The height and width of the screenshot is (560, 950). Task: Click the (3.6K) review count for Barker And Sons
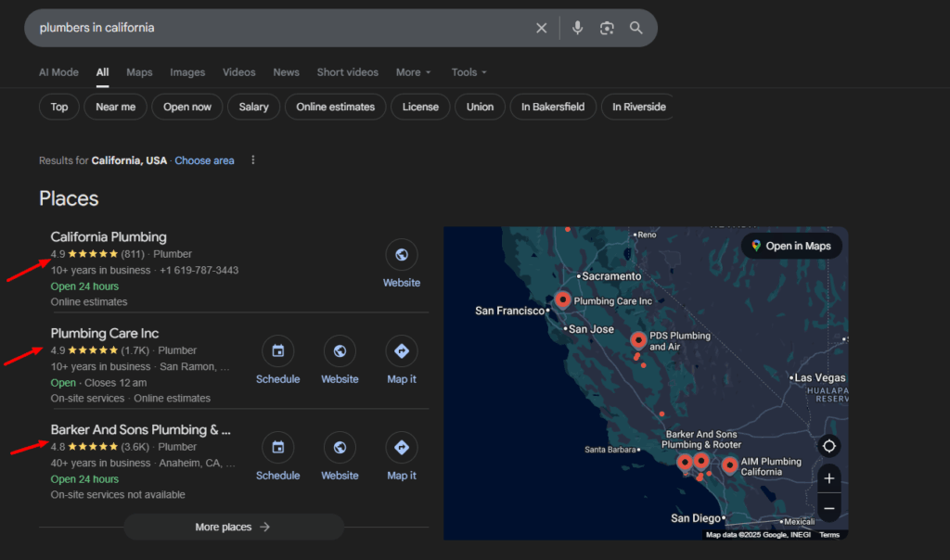[135, 447]
